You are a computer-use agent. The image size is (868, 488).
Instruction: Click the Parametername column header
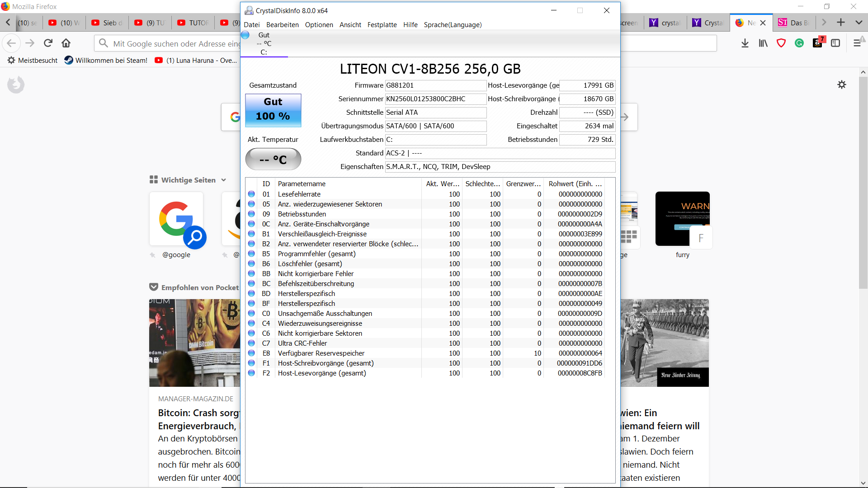(x=348, y=184)
